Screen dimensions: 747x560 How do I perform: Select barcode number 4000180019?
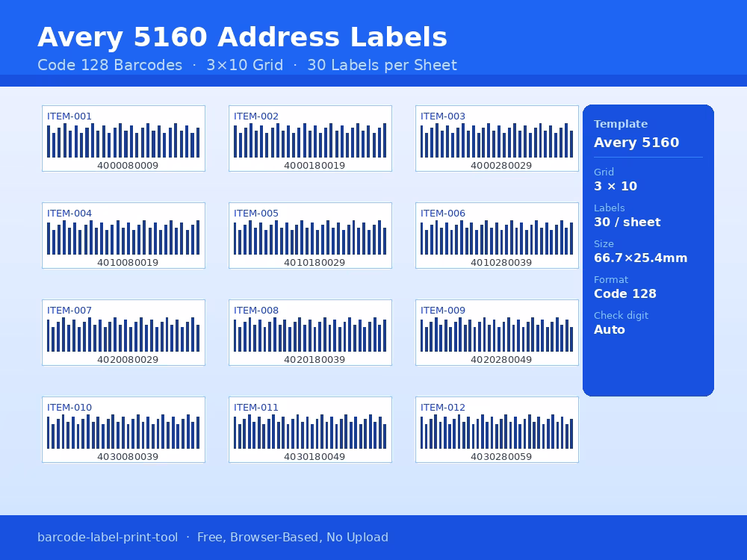pyautogui.click(x=314, y=166)
